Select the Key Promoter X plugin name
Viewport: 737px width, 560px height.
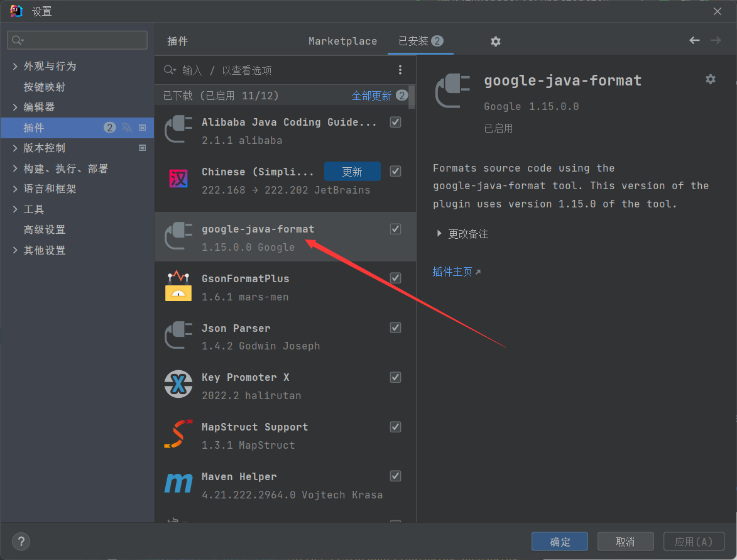246,378
